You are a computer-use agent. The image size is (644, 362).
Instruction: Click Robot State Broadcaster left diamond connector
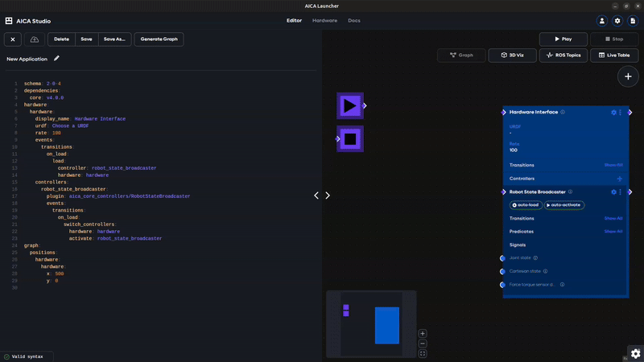[504, 191]
